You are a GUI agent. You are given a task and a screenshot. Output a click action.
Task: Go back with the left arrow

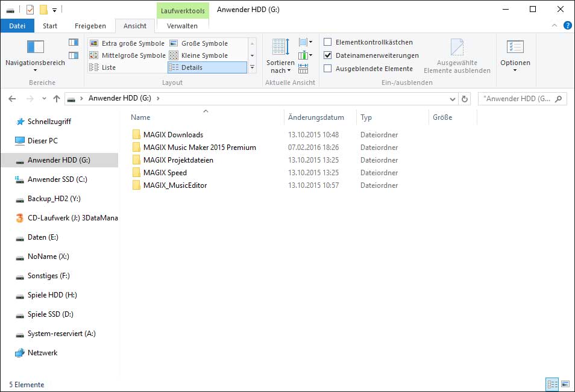click(12, 99)
